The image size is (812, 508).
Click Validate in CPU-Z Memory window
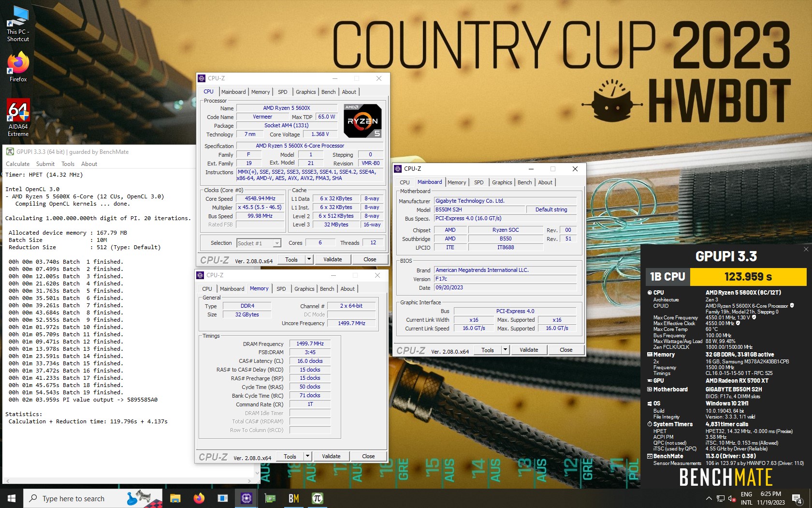331,456
